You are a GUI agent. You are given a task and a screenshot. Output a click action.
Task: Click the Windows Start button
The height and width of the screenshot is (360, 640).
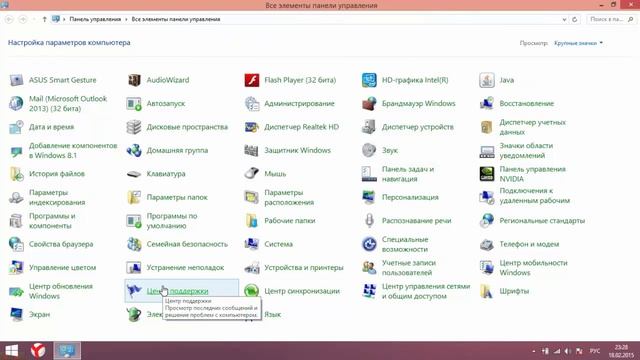[11, 351]
